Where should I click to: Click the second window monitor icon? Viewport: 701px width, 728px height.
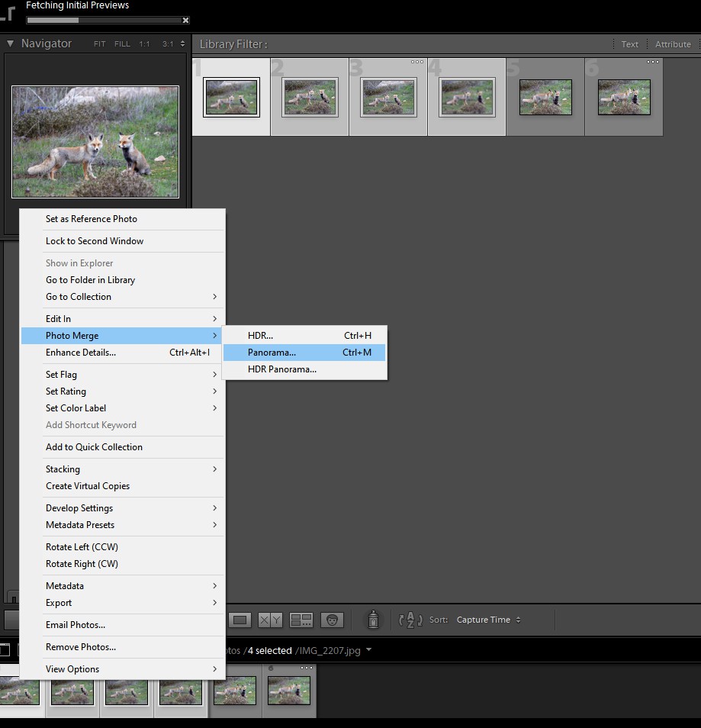coord(5,649)
